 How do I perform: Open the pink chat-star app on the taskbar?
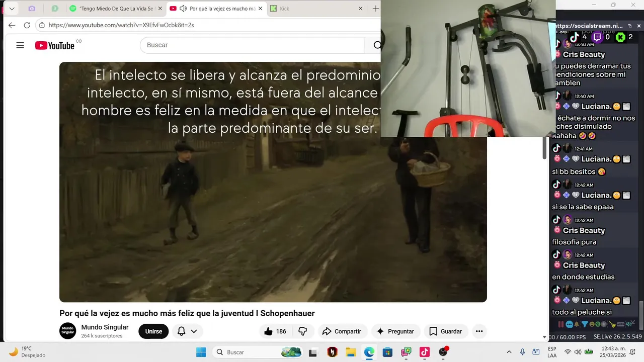click(x=406, y=352)
